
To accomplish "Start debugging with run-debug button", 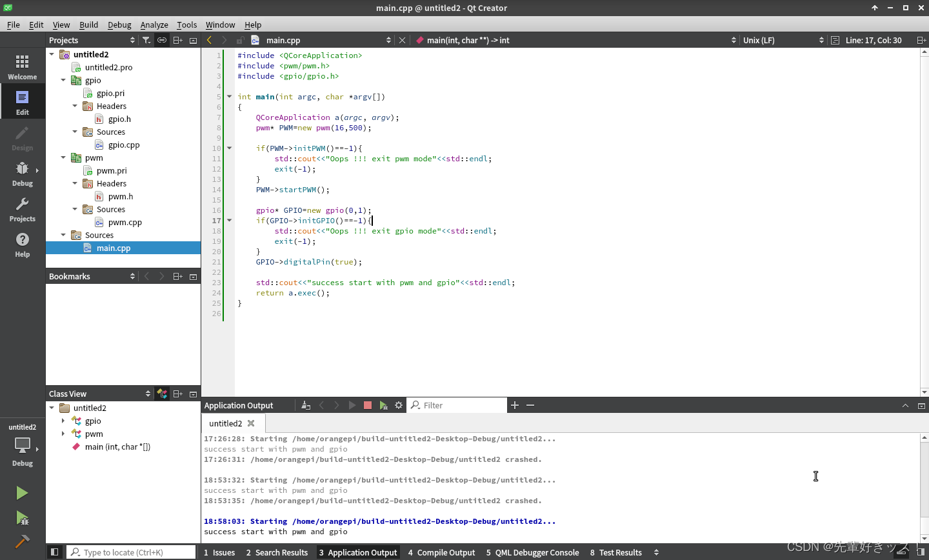I will [22, 518].
